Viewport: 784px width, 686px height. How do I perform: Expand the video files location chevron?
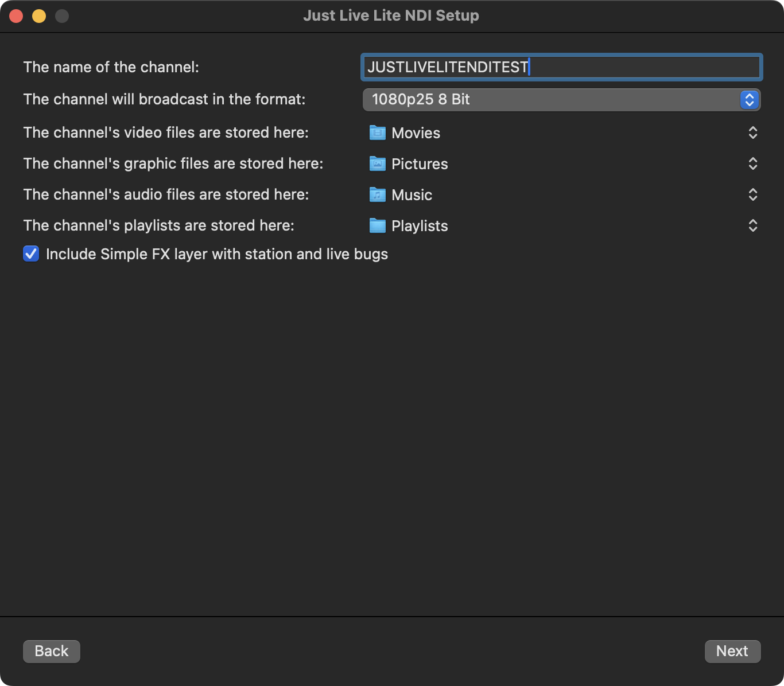pyautogui.click(x=753, y=133)
